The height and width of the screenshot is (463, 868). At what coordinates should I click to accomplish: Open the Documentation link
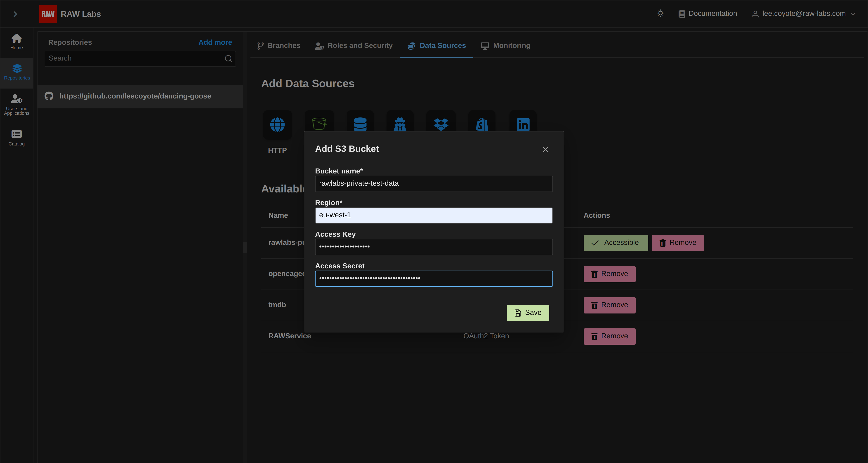[x=708, y=14]
